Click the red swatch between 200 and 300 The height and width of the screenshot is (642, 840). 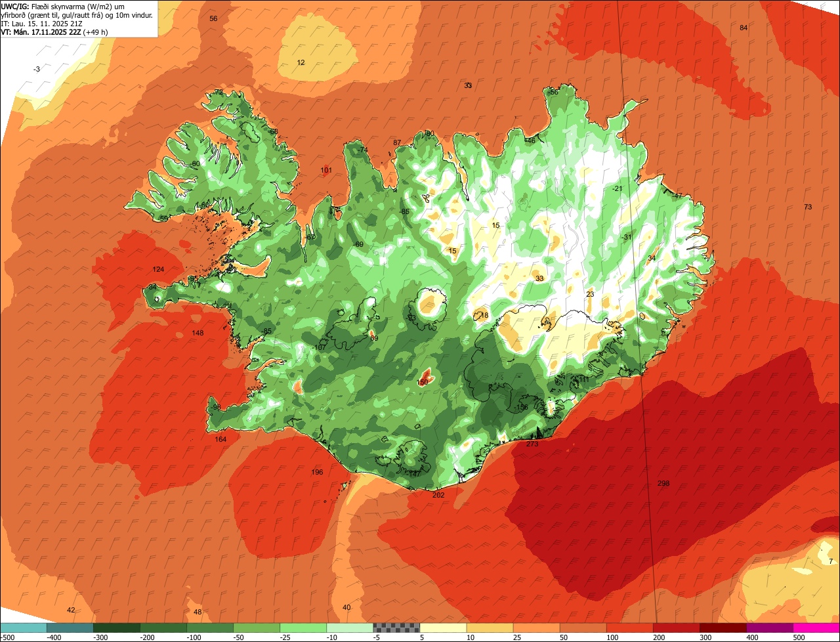click(676, 628)
